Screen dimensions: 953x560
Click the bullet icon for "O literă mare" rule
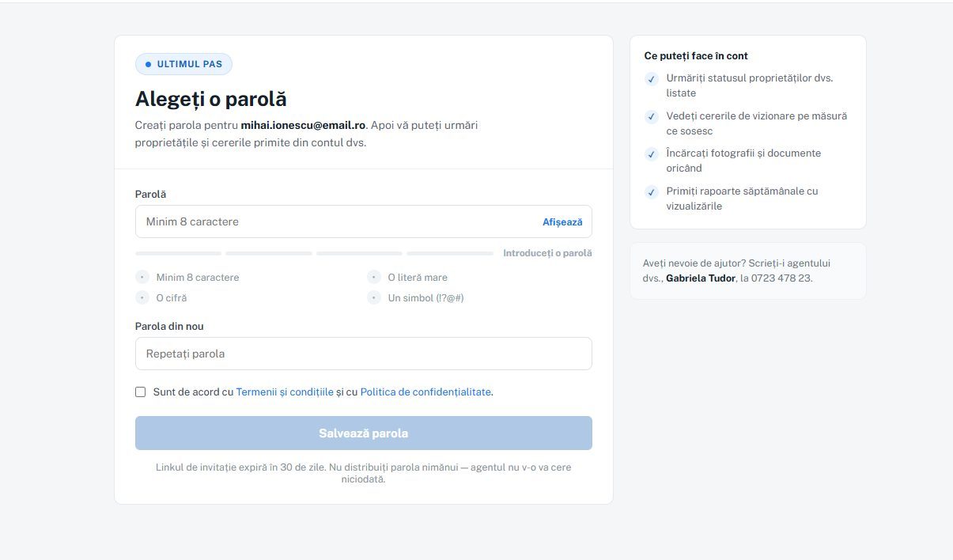pos(374,277)
